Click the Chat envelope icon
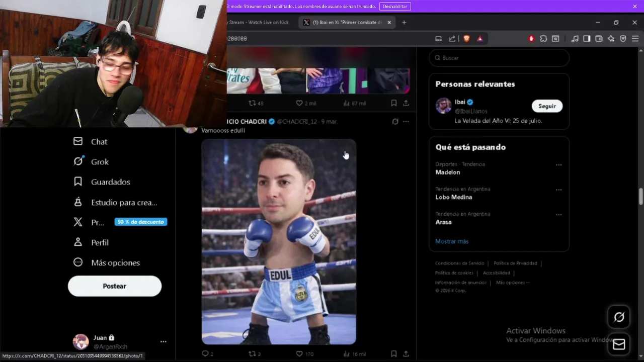Screen dimensions: 644x362 (78, 141)
